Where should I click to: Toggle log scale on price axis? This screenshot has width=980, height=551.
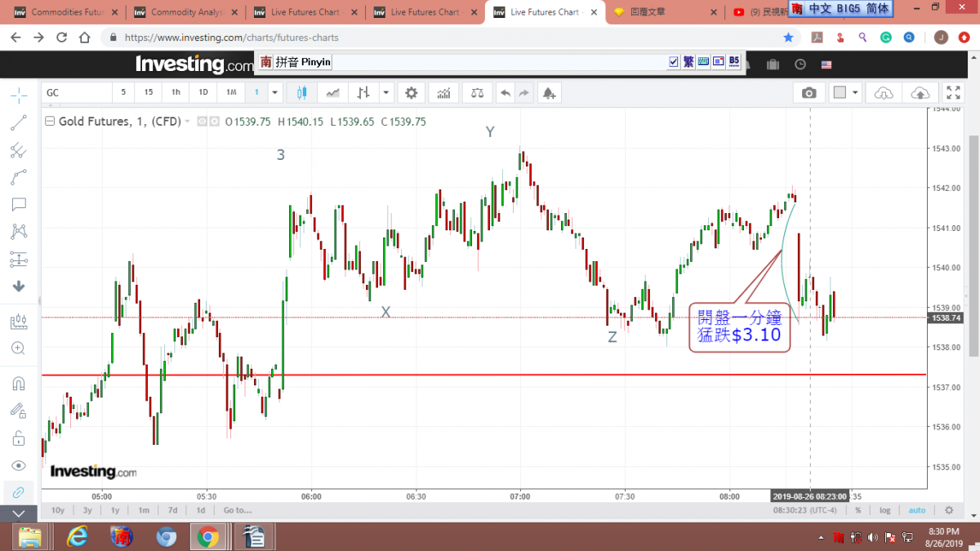[885, 510]
